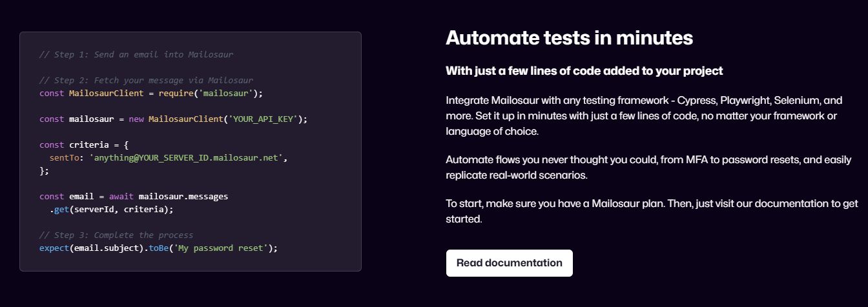
Task: Click the "Step 1: Send an email" comment
Action: pos(136,55)
